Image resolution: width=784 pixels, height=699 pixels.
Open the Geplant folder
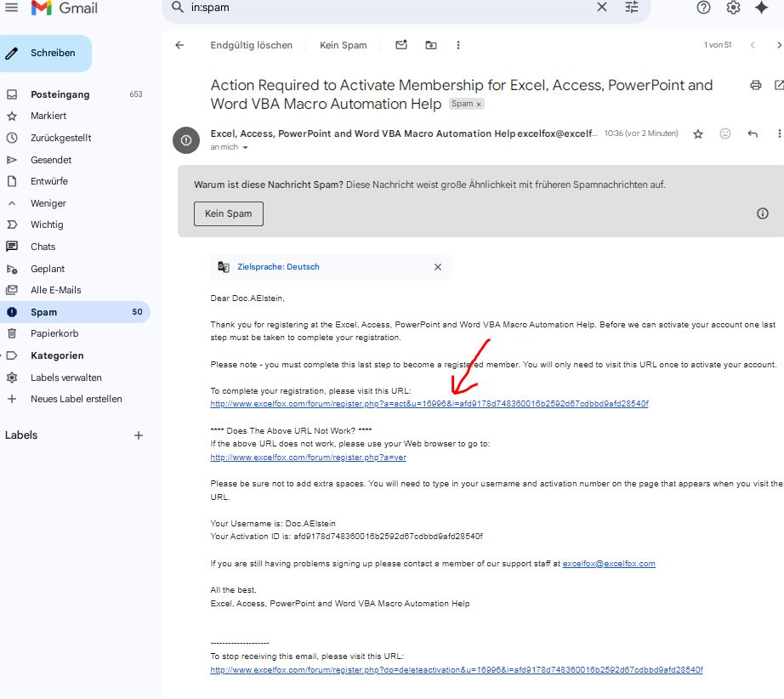[48, 269]
